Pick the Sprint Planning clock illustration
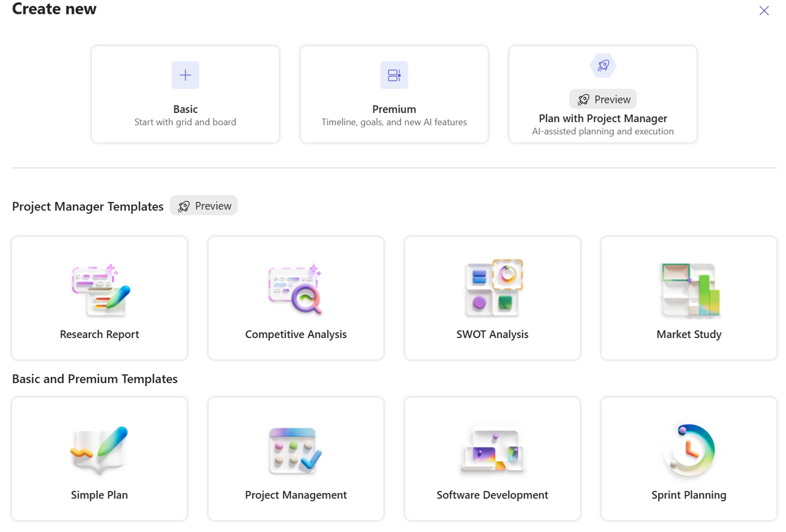The height and width of the screenshot is (532, 786). coord(689,450)
